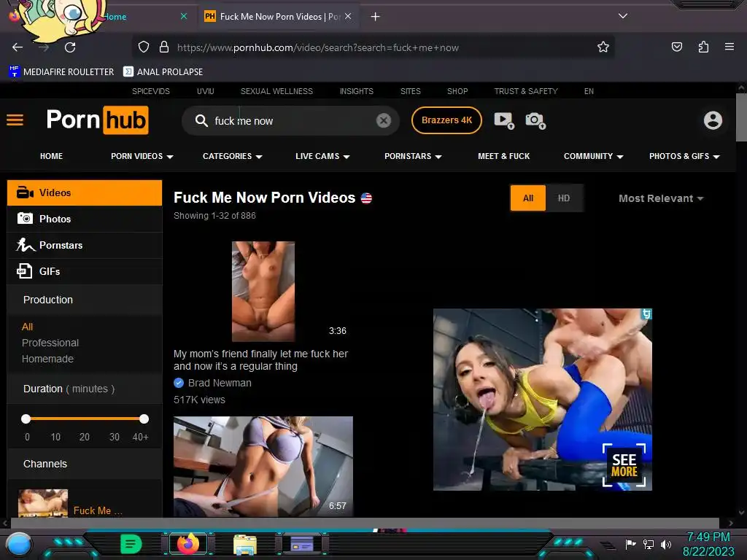Bookmark this page with the star icon
Viewport: 747px width, 560px height.
603,47
